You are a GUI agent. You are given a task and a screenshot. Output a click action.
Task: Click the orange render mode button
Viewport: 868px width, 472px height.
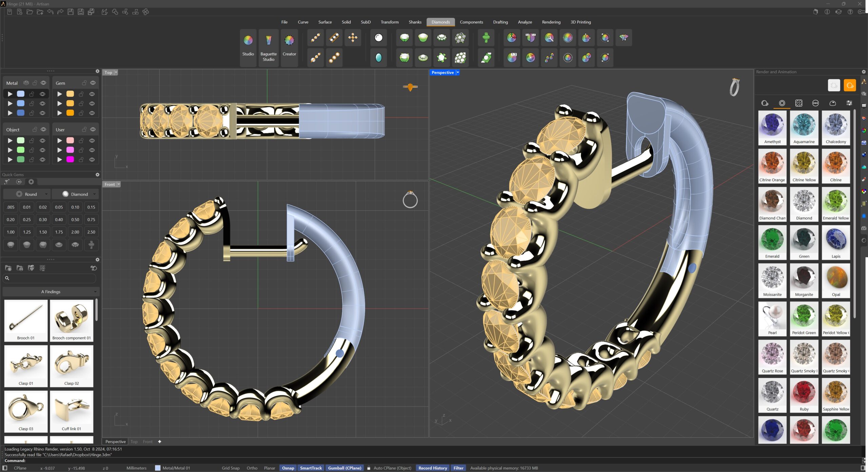[850, 85]
